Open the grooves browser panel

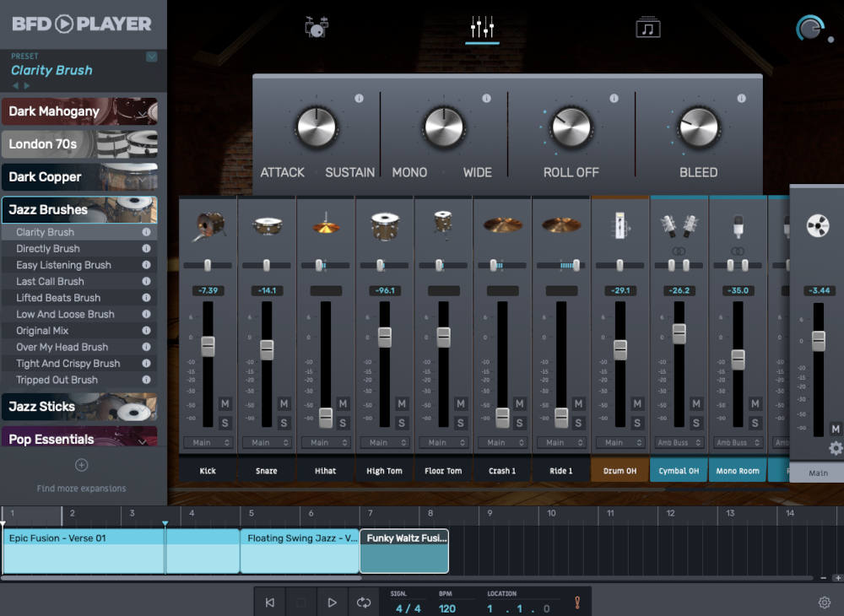648,25
